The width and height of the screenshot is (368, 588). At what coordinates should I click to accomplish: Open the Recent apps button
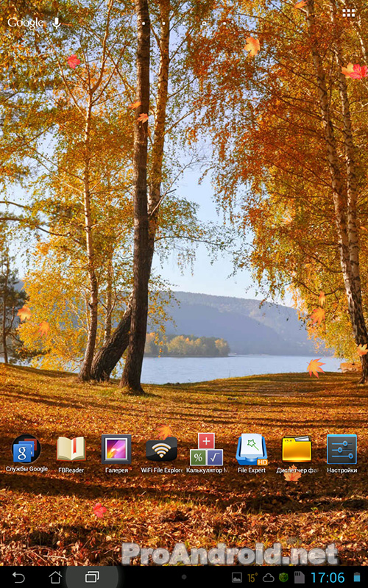point(92,577)
